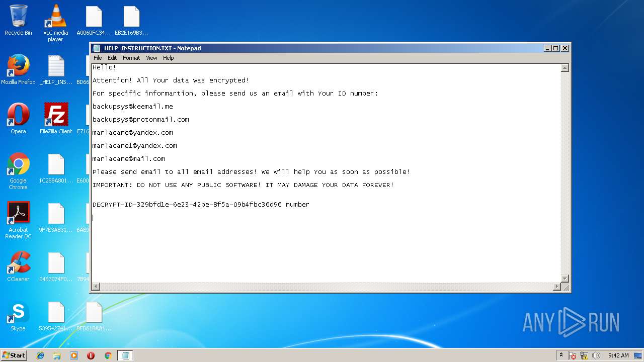Screen dimensions: 644x362
Task: Open Acrobat Reader DC shortcut
Action: (x=18, y=220)
